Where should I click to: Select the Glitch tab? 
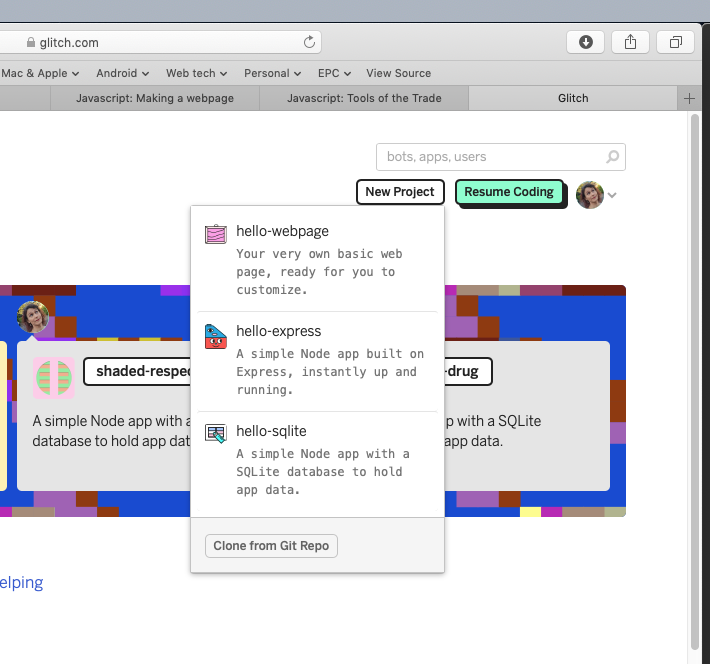pos(573,98)
